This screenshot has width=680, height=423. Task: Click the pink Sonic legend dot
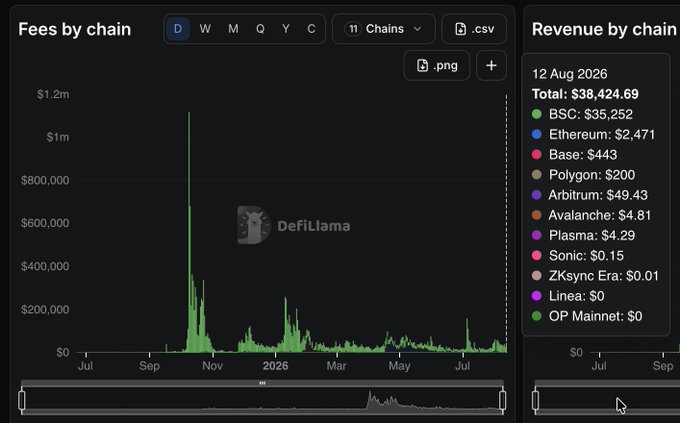point(536,256)
